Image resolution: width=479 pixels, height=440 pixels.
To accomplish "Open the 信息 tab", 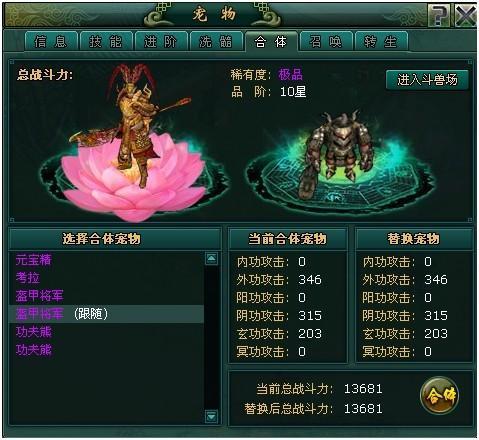I will coord(51,42).
